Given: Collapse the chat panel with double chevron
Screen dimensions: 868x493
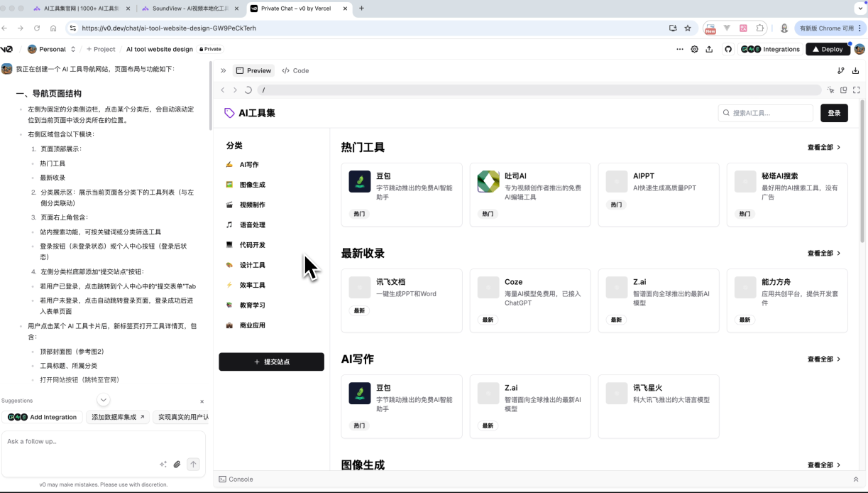Looking at the screenshot, I should pyautogui.click(x=223, y=70).
